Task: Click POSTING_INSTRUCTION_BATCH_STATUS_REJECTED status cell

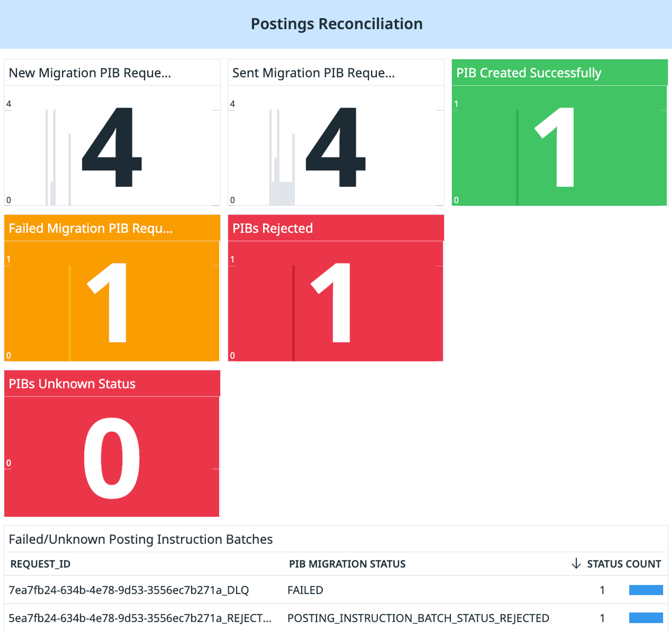Action: tap(418, 618)
